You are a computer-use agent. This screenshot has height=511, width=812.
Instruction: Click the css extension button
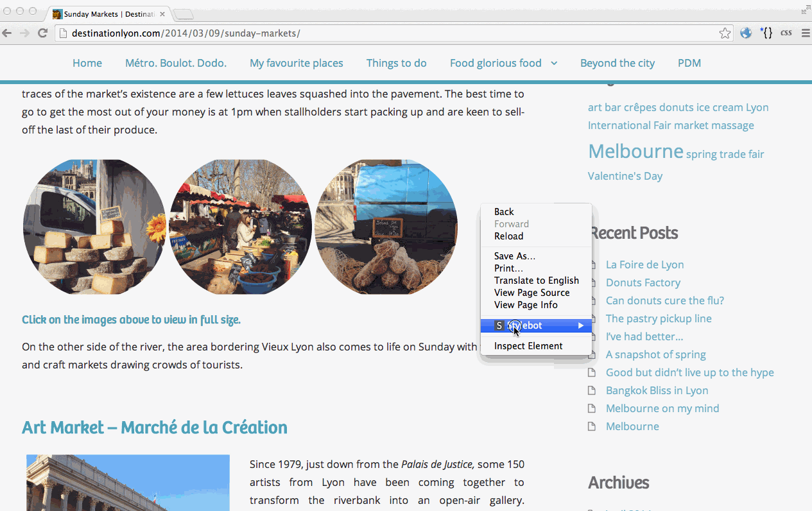pos(786,33)
